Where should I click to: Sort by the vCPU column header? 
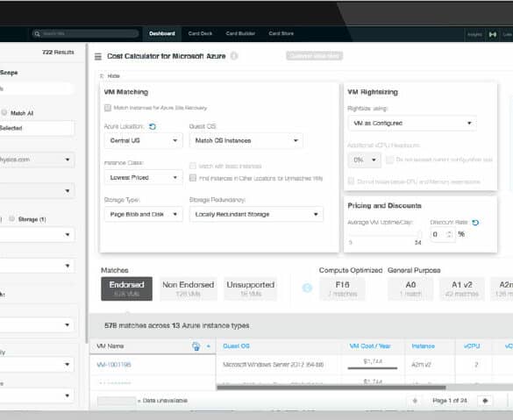pos(472,346)
